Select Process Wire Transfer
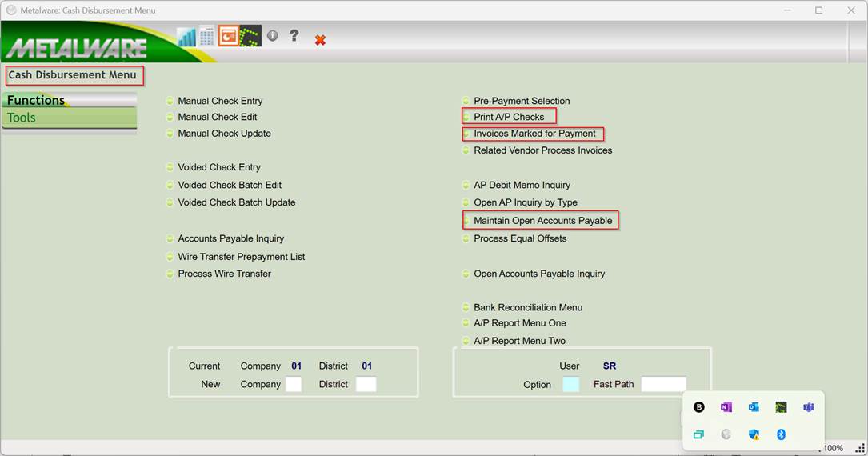This screenshot has height=456, width=868. pyautogui.click(x=224, y=274)
